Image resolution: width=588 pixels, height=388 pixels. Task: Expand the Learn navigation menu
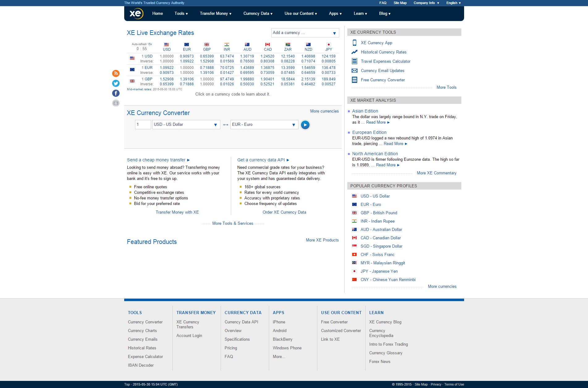pos(360,14)
